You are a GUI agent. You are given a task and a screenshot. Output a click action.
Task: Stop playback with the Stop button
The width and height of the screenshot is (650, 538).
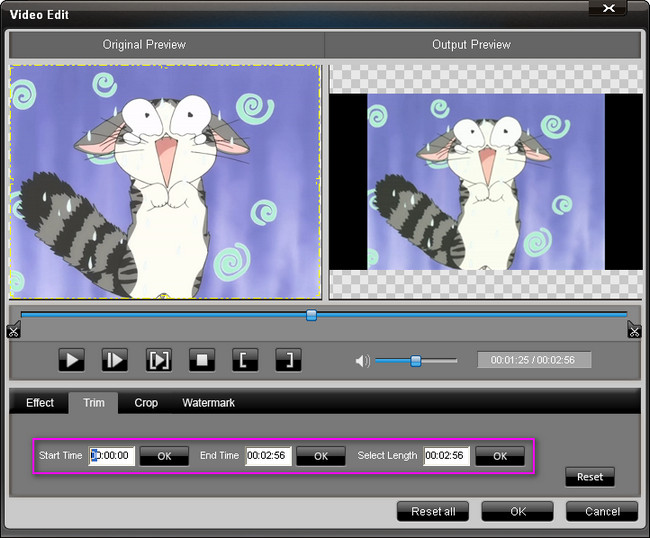[x=202, y=360]
